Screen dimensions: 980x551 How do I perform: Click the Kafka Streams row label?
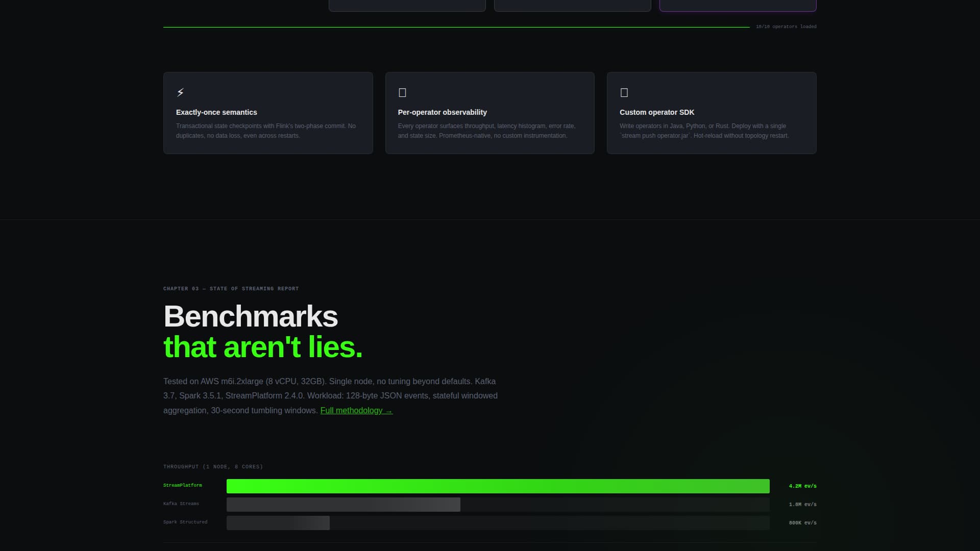181,504
